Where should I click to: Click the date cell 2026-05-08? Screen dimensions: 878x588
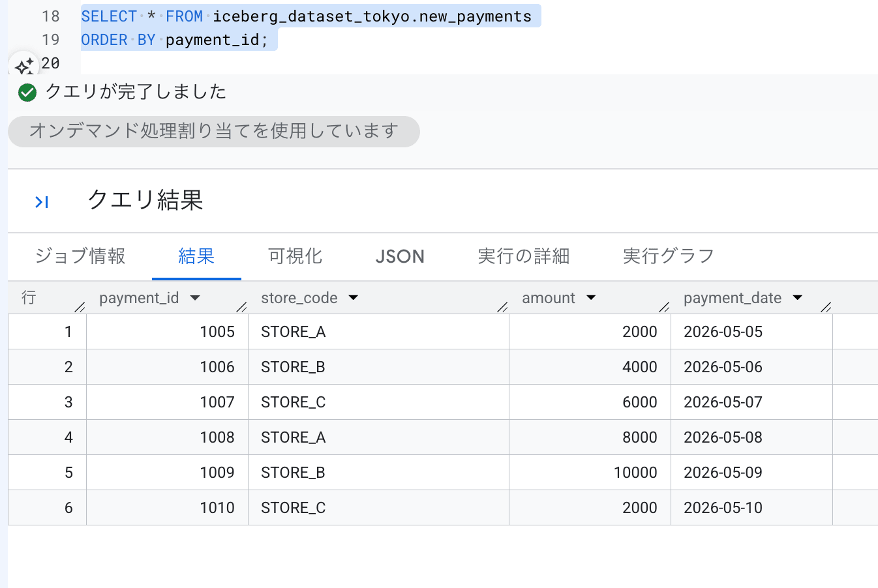click(751, 437)
